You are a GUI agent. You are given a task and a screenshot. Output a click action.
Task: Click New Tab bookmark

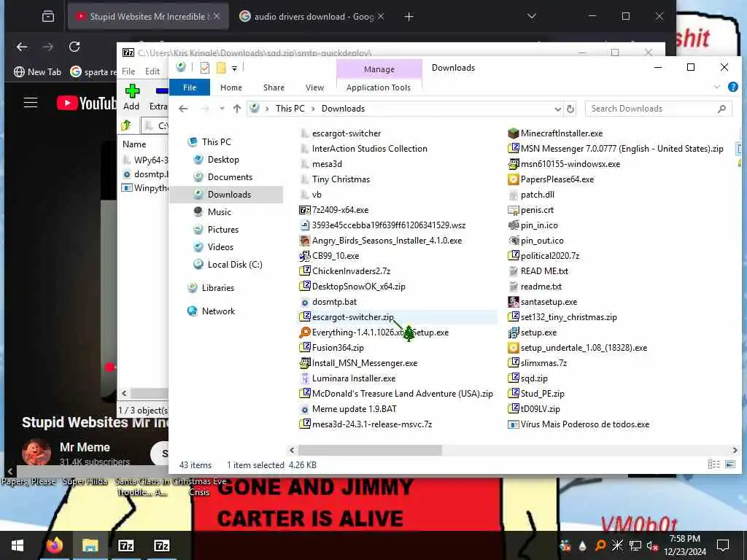click(x=38, y=72)
